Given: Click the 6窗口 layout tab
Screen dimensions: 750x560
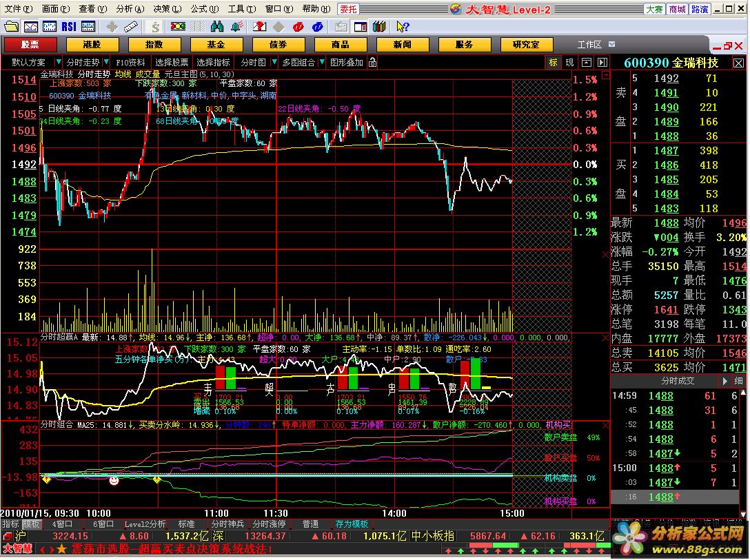Looking at the screenshot, I should point(103,524).
